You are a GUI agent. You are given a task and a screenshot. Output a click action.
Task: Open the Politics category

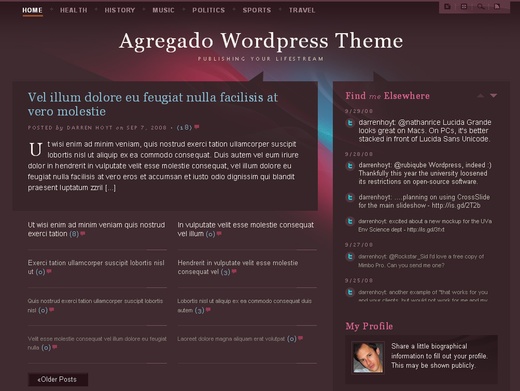(x=208, y=10)
